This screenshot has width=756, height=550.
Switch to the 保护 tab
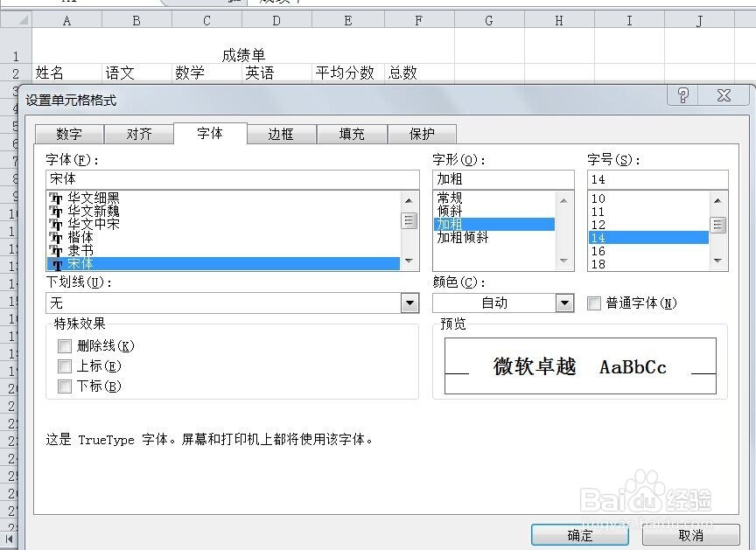tap(422, 134)
